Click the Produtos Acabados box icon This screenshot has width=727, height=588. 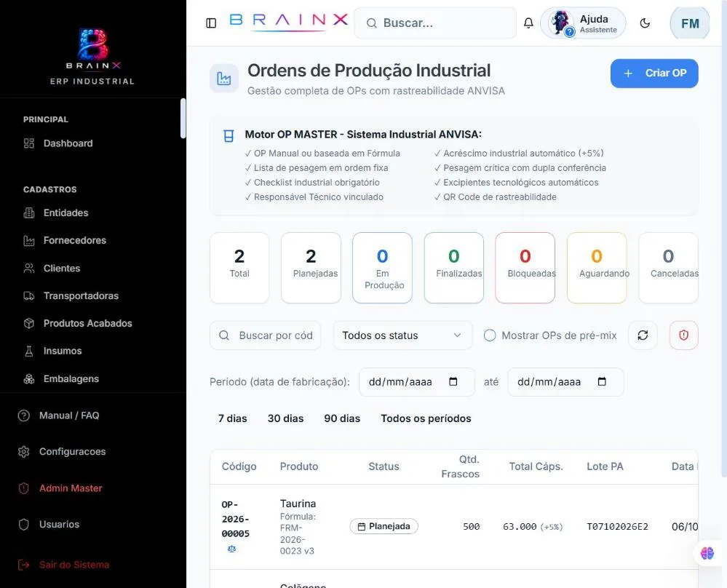[29, 323]
